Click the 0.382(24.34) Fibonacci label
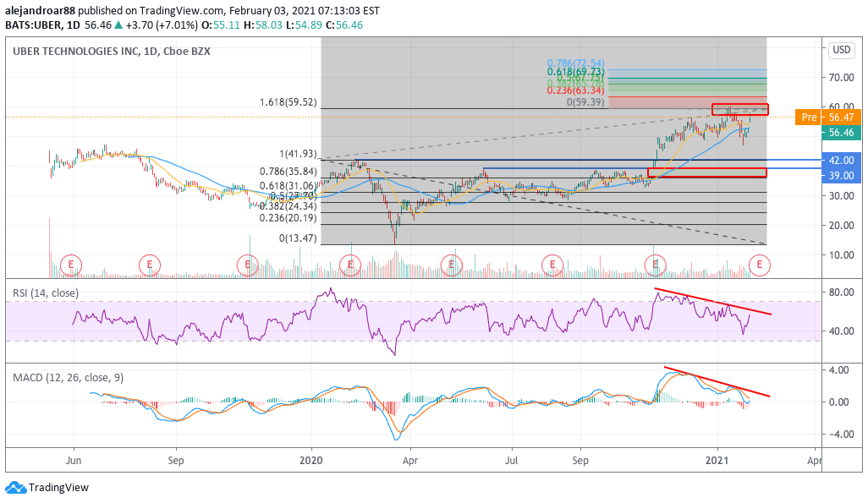This screenshot has height=503, width=868. (288, 206)
